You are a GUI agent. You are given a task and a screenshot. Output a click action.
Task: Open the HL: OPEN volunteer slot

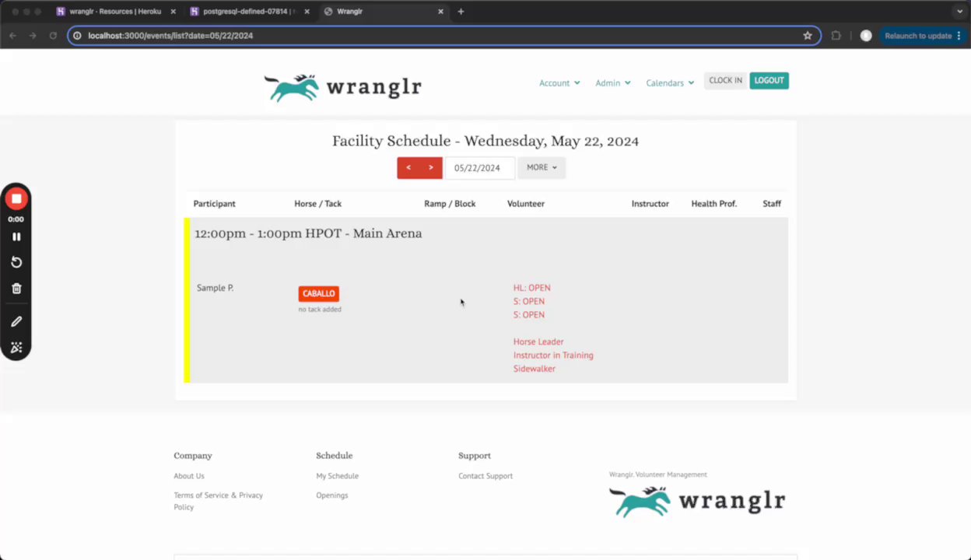(531, 289)
